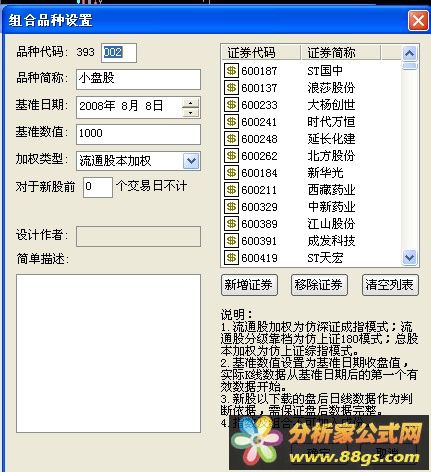Select the ST国中 security name
Image resolution: width=431 pixels, height=472 pixels.
(325, 71)
